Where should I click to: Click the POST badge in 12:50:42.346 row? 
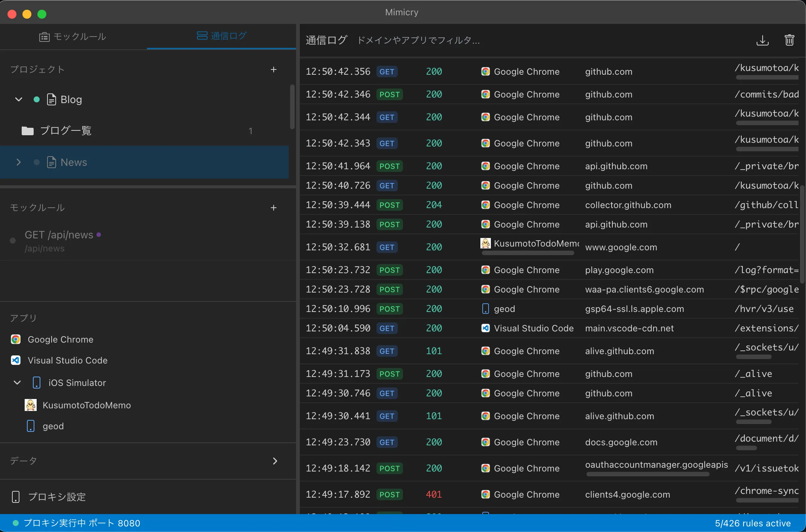tap(389, 95)
